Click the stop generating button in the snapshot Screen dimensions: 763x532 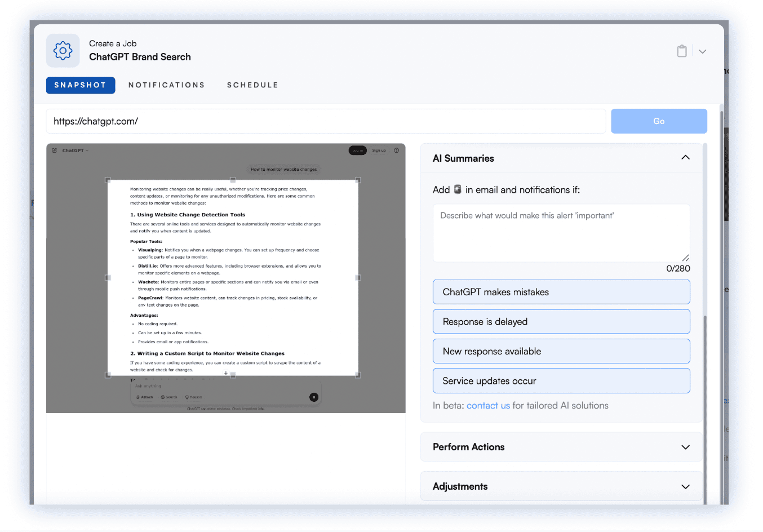[x=314, y=397]
